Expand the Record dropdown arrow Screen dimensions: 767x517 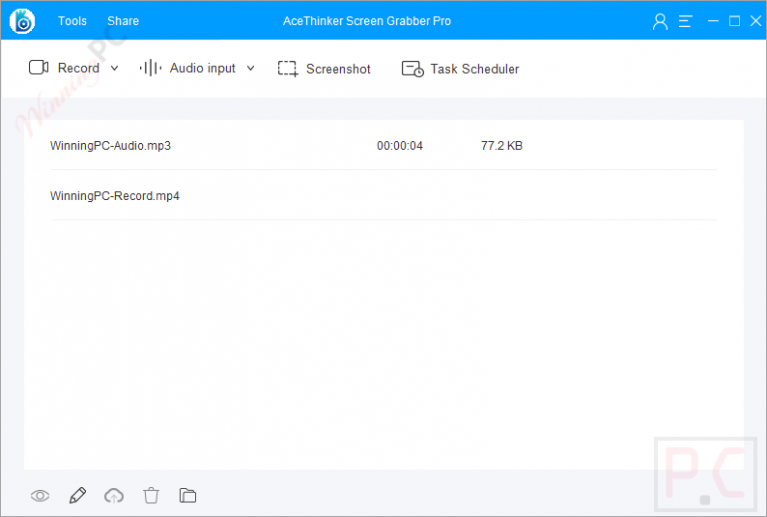(114, 68)
